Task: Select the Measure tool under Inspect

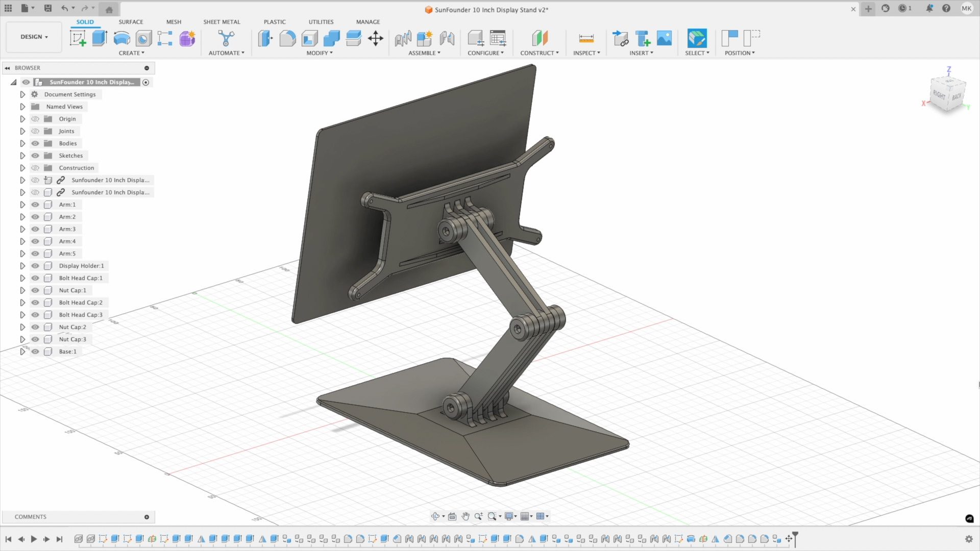Action: pyautogui.click(x=586, y=38)
